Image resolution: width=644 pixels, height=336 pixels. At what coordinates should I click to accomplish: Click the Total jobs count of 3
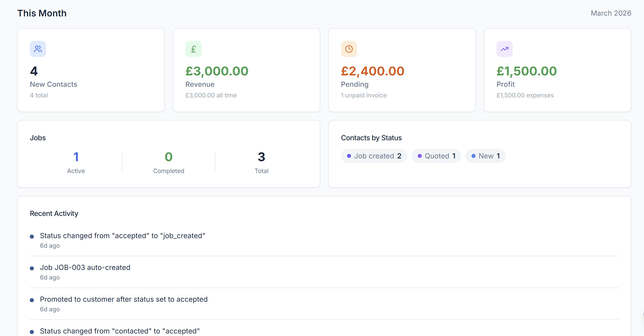(261, 157)
